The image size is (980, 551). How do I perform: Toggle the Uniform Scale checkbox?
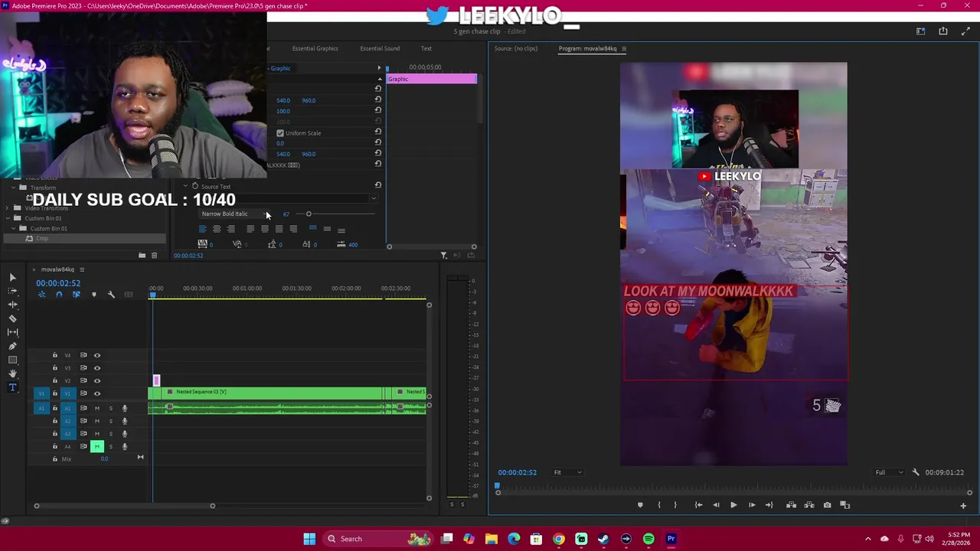click(x=280, y=133)
